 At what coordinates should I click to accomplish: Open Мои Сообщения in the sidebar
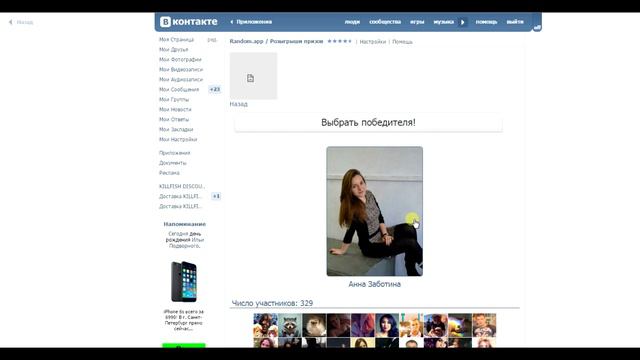(179, 89)
